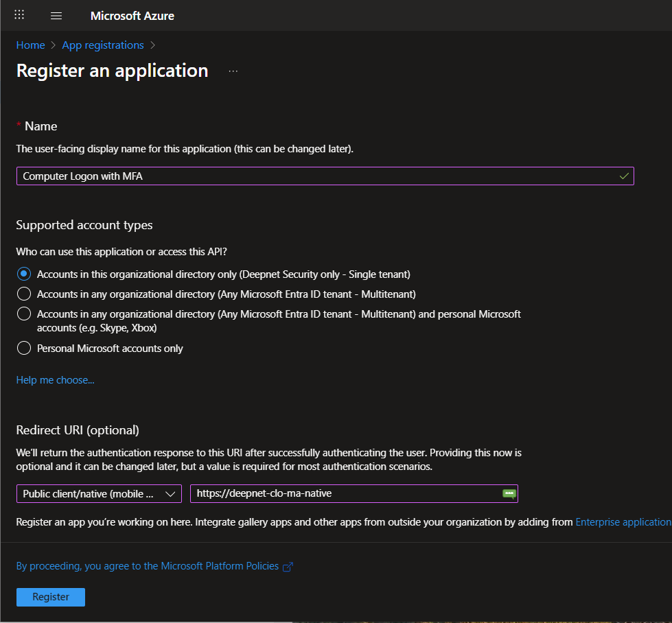
Task: Click the Redirect URI text field
Action: click(x=343, y=493)
